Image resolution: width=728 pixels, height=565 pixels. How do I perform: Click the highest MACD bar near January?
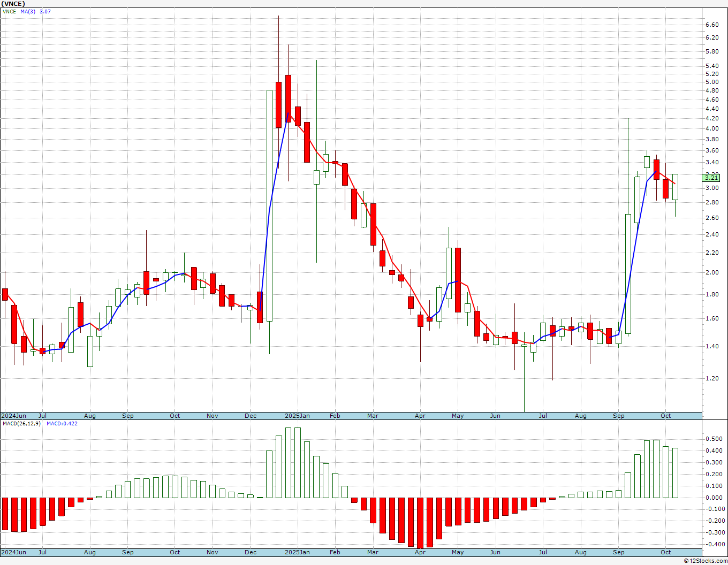[289, 462]
